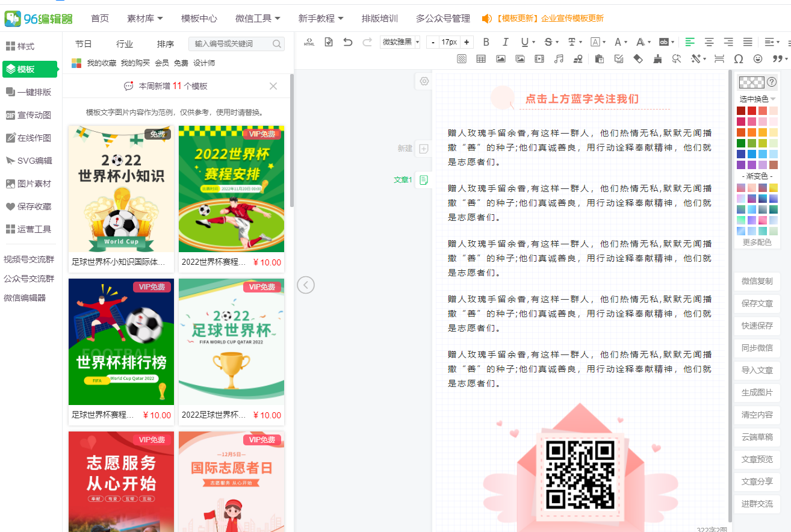Increase the font size

point(467,42)
